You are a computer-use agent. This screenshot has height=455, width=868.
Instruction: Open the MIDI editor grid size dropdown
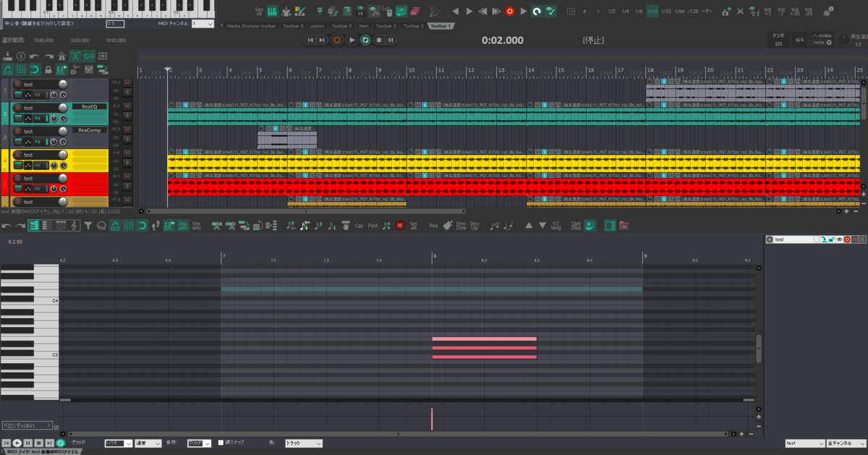pos(119,443)
